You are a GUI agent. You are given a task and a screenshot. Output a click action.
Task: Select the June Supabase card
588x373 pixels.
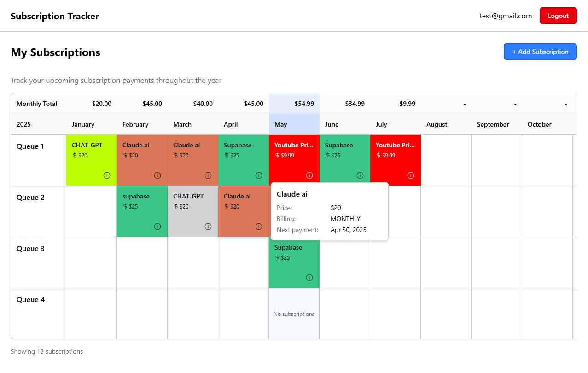tap(345, 160)
